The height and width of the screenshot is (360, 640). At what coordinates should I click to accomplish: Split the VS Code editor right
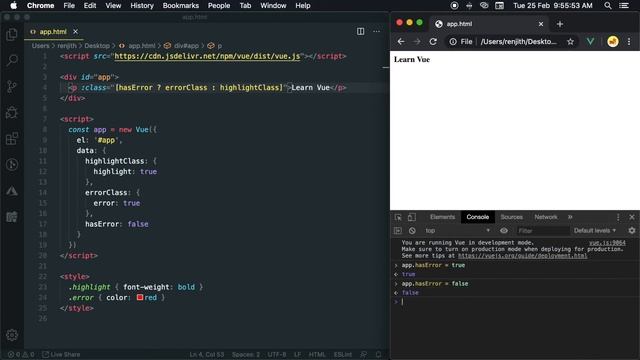(x=360, y=31)
